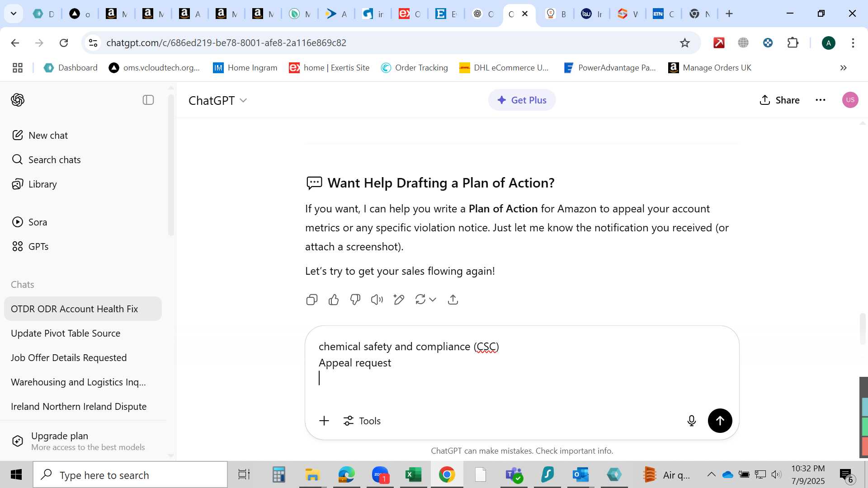Bookmark this page with the star icon
The height and width of the screenshot is (488, 868).
click(685, 43)
